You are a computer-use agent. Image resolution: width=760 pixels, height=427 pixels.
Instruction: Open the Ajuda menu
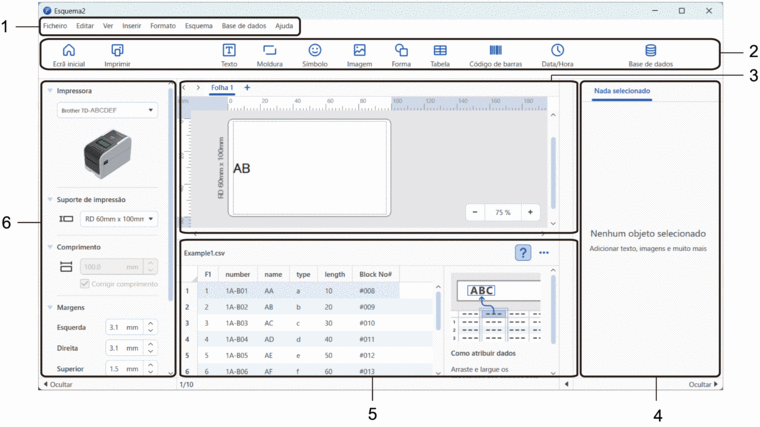tap(284, 26)
